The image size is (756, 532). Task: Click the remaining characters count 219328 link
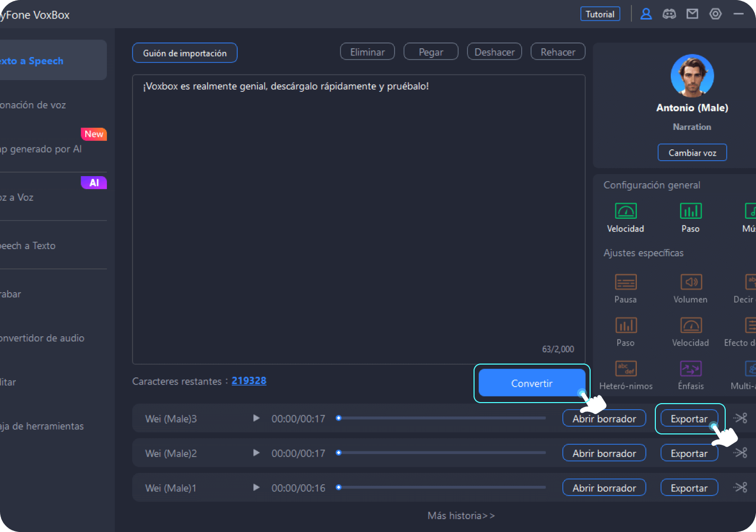249,381
